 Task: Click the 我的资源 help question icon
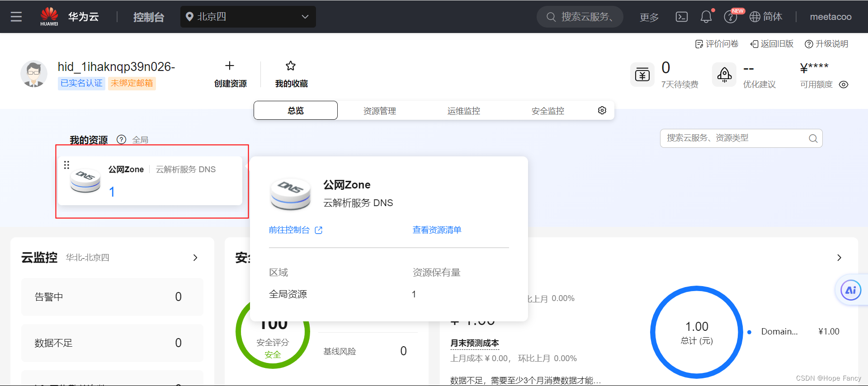coord(121,140)
